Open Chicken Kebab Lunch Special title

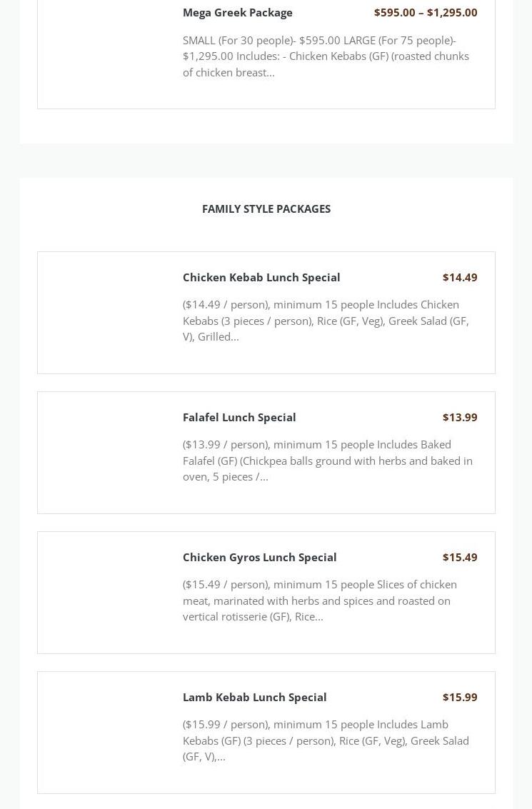(x=261, y=278)
